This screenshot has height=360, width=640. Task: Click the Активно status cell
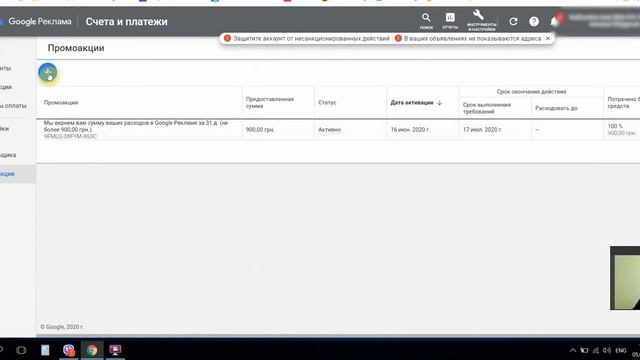329,129
